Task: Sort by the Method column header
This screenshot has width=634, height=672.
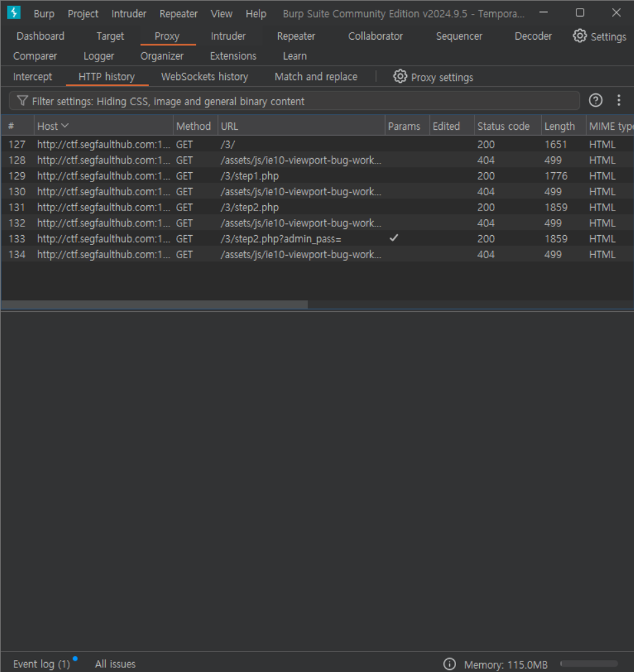Action: pyautogui.click(x=195, y=126)
